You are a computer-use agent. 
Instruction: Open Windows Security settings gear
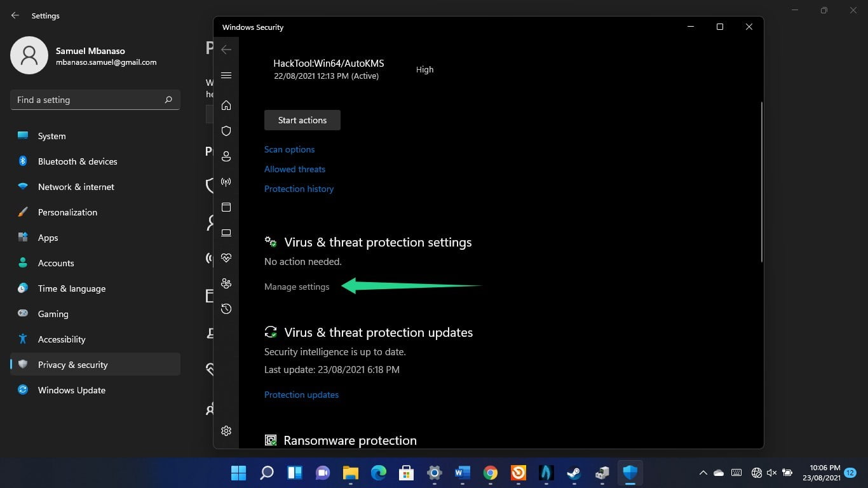226,431
